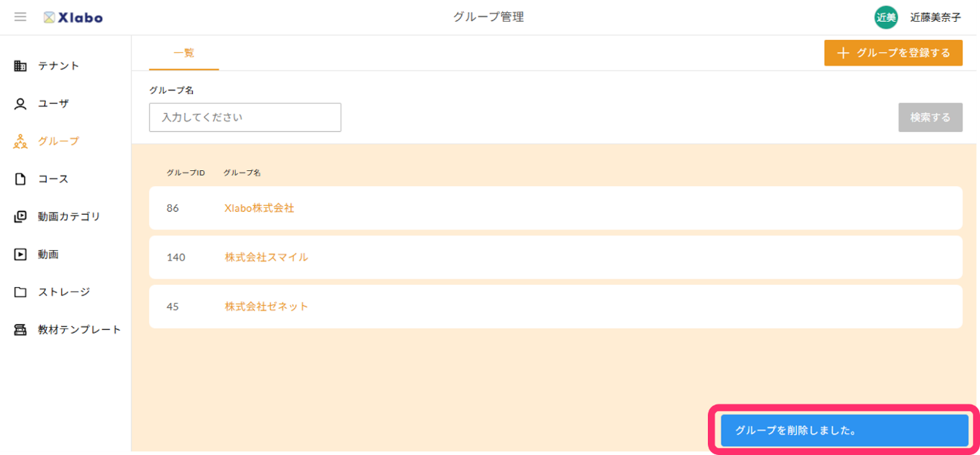
Task: Open the Xlabo株式会社 group link
Action: [259, 208]
